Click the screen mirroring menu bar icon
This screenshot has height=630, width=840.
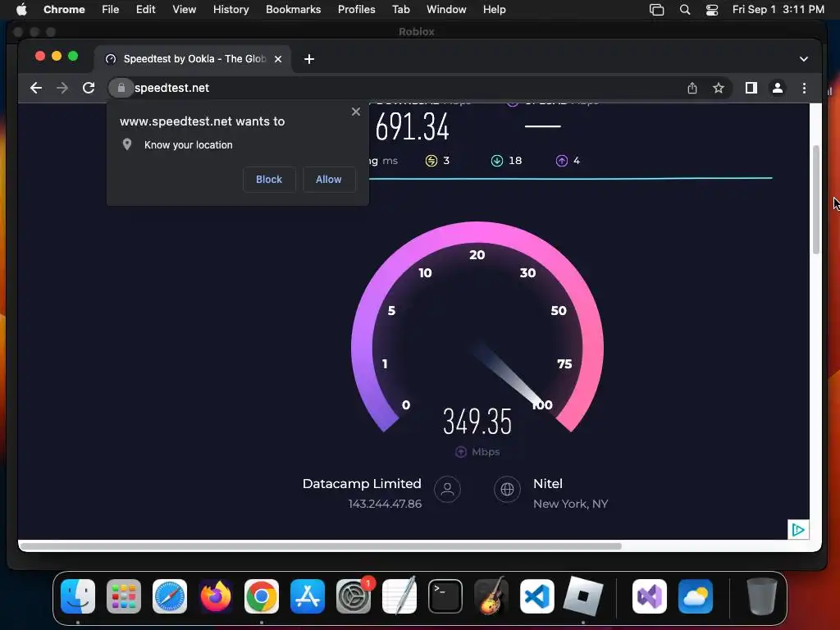656,9
